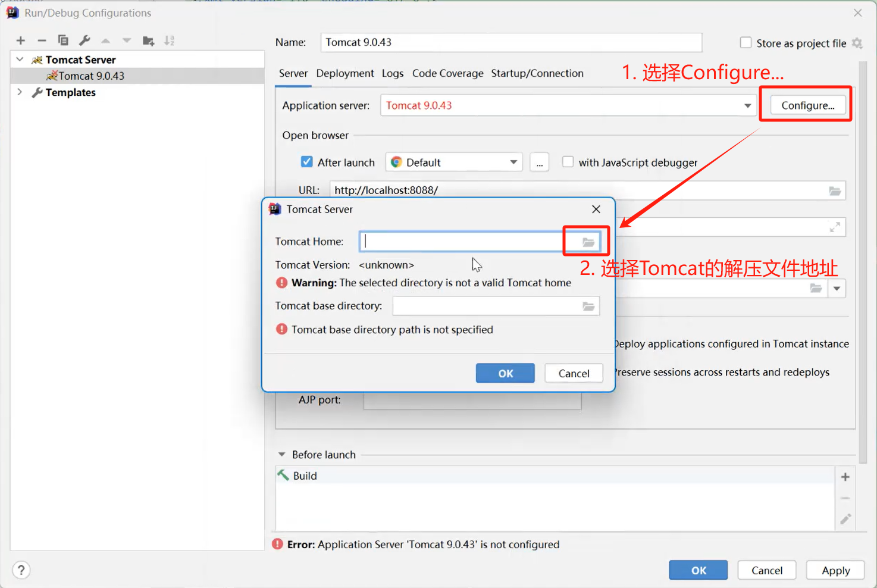Sort configurations with the sort icon
Screen dimensions: 877x588
[x=170, y=40]
